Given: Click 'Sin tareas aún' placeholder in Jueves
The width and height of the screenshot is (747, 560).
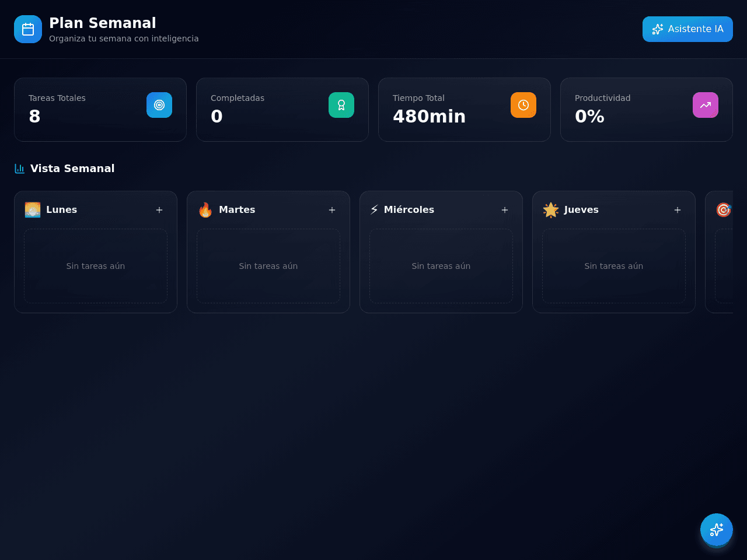Looking at the screenshot, I should (x=614, y=266).
